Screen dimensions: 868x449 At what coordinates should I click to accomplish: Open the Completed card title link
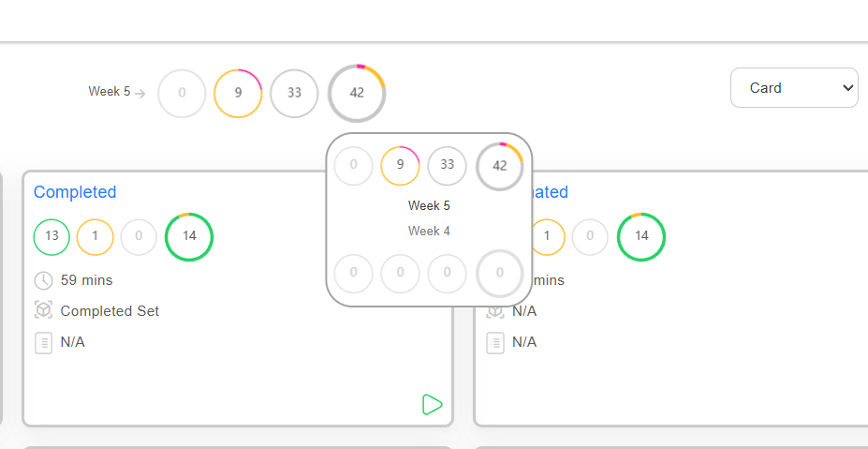pos(75,192)
